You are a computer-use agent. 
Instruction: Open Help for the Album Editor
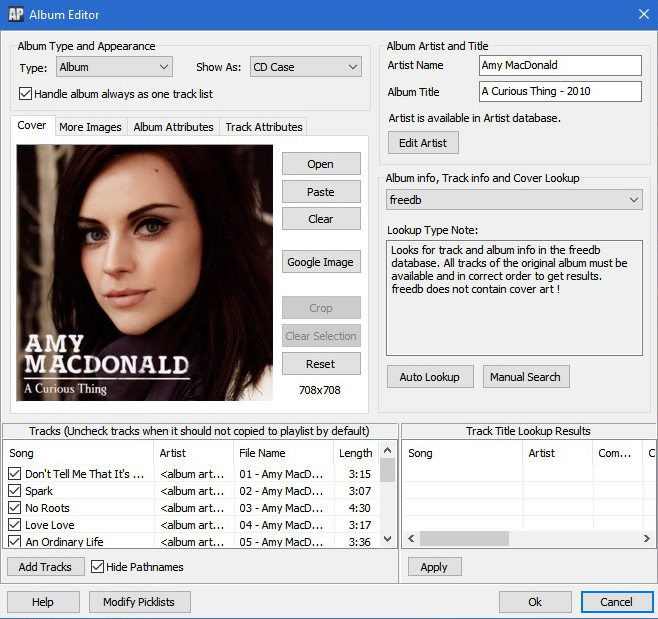coord(43,602)
